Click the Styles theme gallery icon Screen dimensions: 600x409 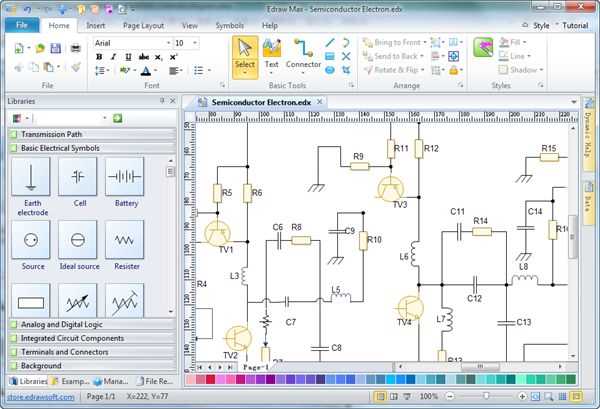[483, 48]
